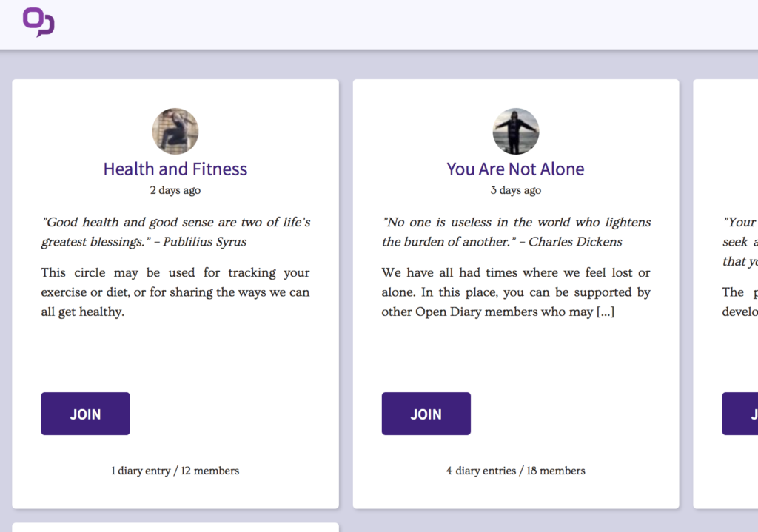Open the Health and Fitness title link
Screen dimensions: 758x532
(175, 169)
